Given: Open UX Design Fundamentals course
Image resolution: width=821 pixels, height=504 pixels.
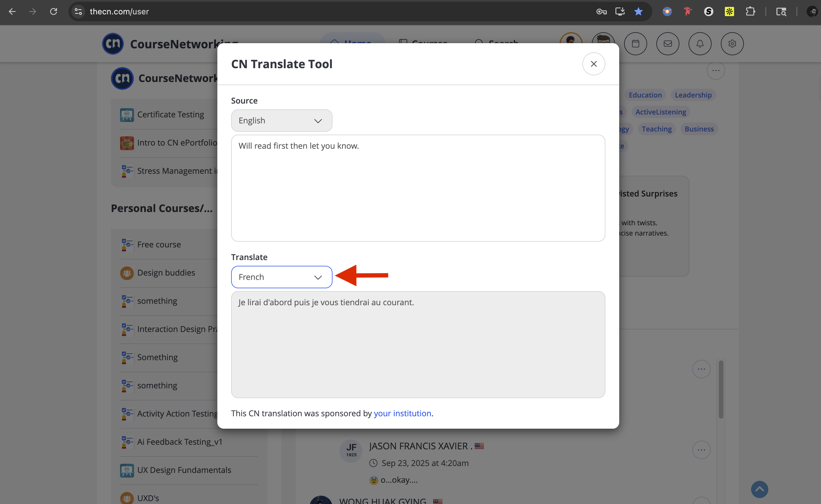Looking at the screenshot, I should [184, 470].
